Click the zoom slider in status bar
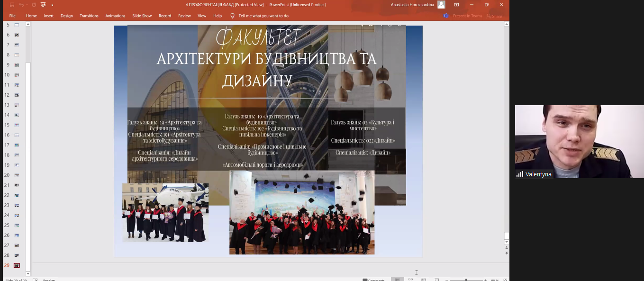 466,280
